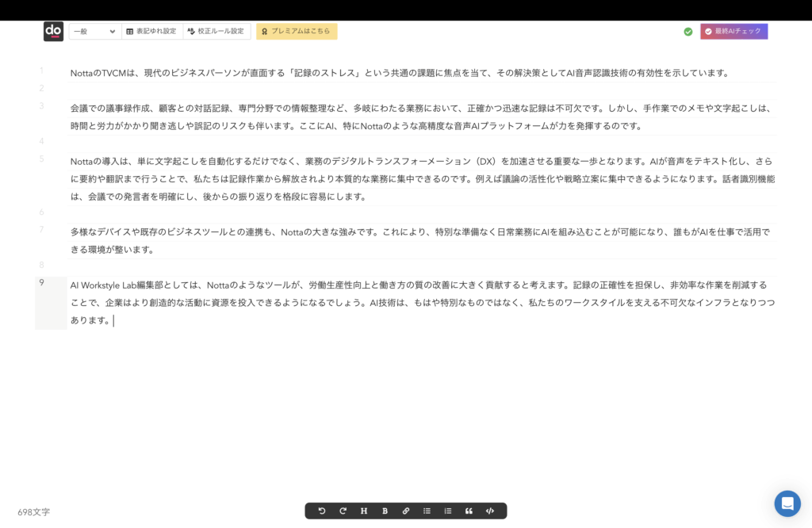This screenshot has width=812, height=528.
Task: Apply heading format with H icon
Action: (x=364, y=511)
